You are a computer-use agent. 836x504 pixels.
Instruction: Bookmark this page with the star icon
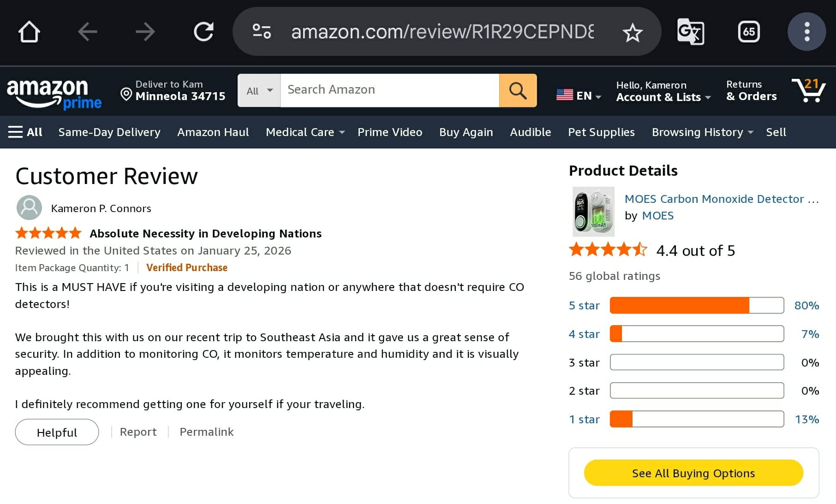pos(632,32)
